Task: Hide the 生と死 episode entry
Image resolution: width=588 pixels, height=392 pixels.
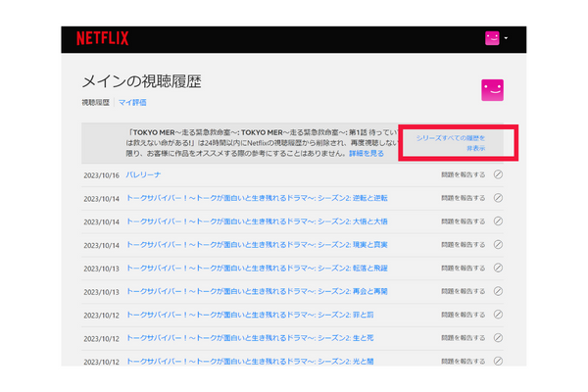Action: 498,338
